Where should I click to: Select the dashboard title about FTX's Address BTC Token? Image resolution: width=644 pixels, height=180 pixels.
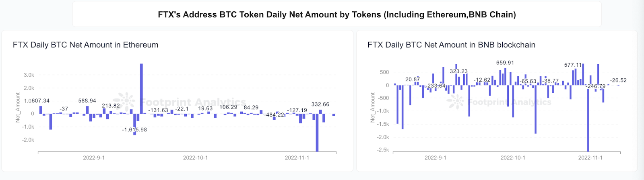[x=336, y=15]
